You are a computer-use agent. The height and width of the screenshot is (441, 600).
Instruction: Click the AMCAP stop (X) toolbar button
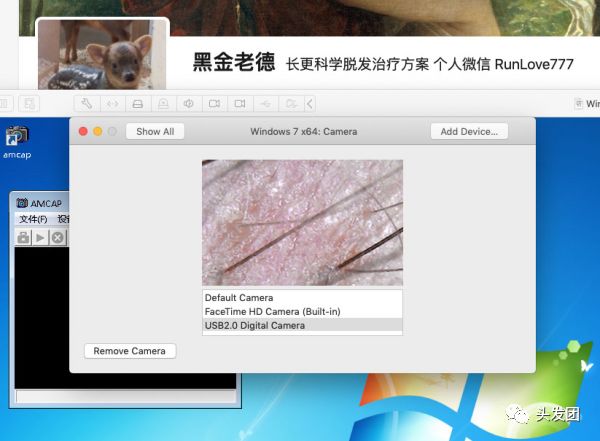coord(58,238)
